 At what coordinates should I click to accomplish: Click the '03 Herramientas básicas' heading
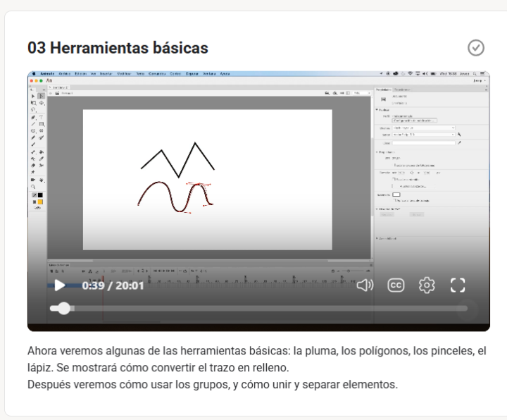coord(118,48)
